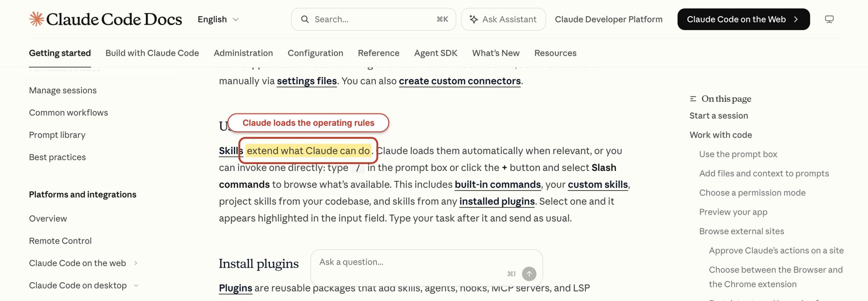Click the Ask Assistant button
The width and height of the screenshot is (868, 301).
coord(503,19)
